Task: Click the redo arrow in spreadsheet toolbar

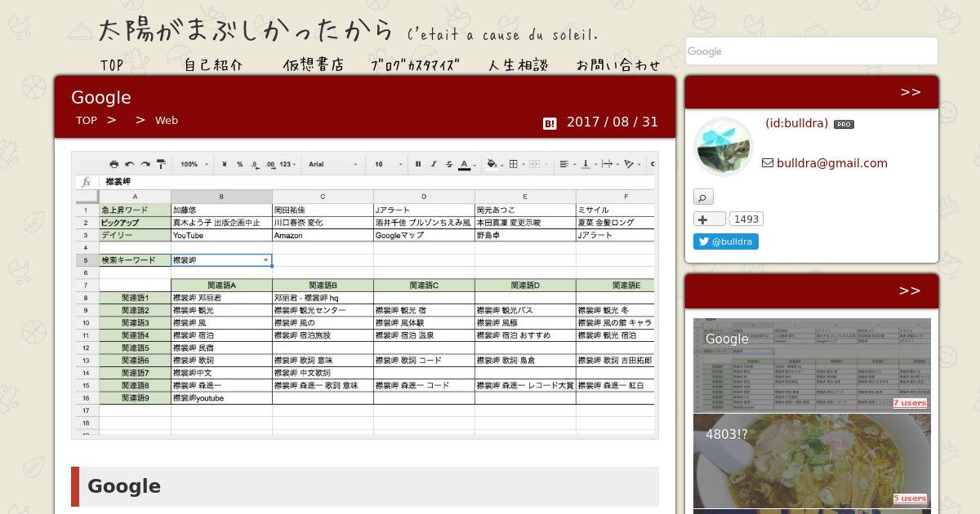Action: pyautogui.click(x=145, y=164)
